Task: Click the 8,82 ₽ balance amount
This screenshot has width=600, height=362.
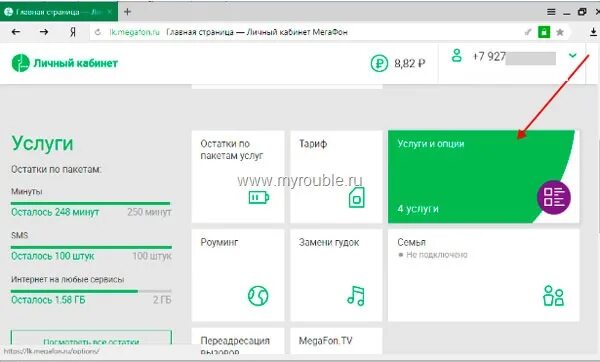Action: tap(410, 63)
